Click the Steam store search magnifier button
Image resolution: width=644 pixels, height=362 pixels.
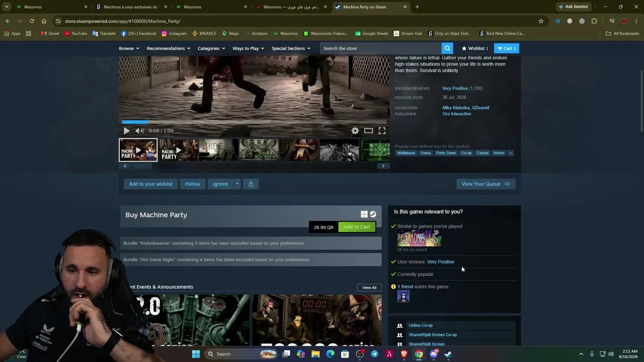pyautogui.click(x=447, y=48)
